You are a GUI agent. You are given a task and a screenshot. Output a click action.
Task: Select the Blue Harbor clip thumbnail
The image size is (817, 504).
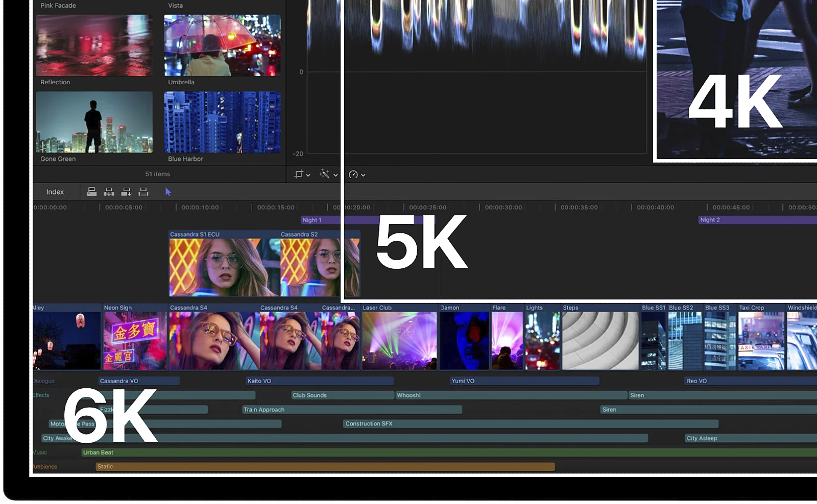click(222, 122)
